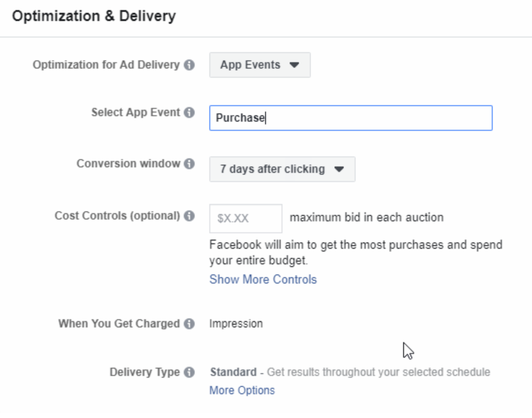Image resolution: width=532 pixels, height=418 pixels.
Task: Expand the 7 days after clicking dropdown
Action: (282, 169)
